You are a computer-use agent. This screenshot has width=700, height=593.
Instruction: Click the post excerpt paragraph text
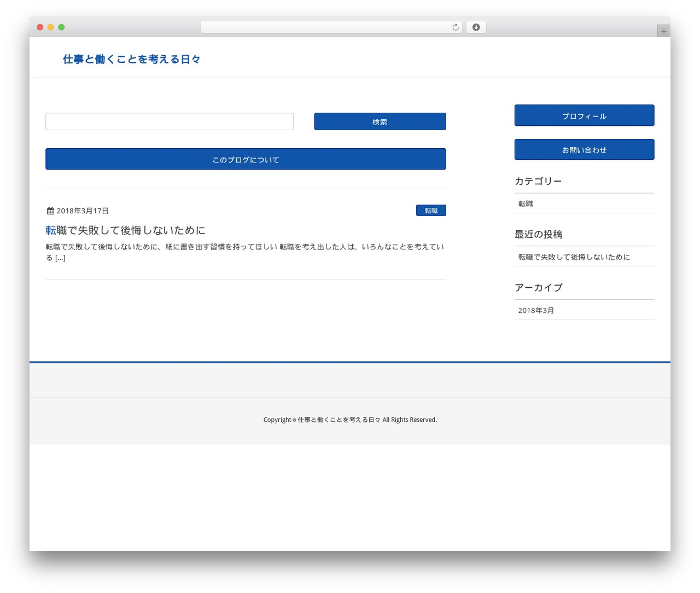[x=246, y=252]
